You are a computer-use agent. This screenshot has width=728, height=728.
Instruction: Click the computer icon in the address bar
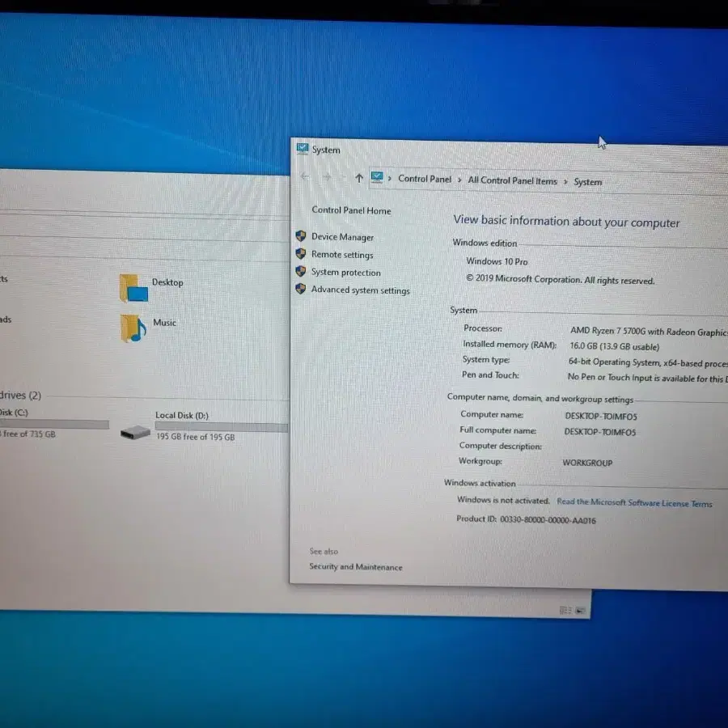point(377,177)
